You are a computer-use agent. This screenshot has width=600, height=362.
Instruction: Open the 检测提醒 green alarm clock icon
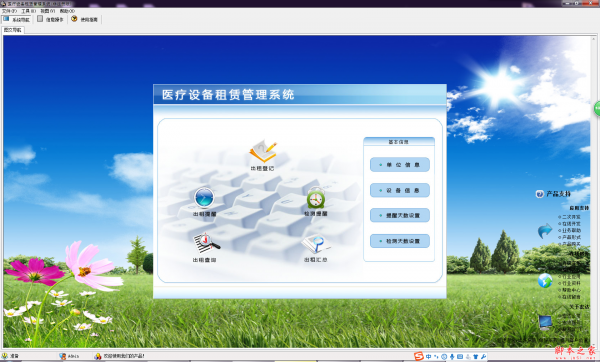click(316, 198)
